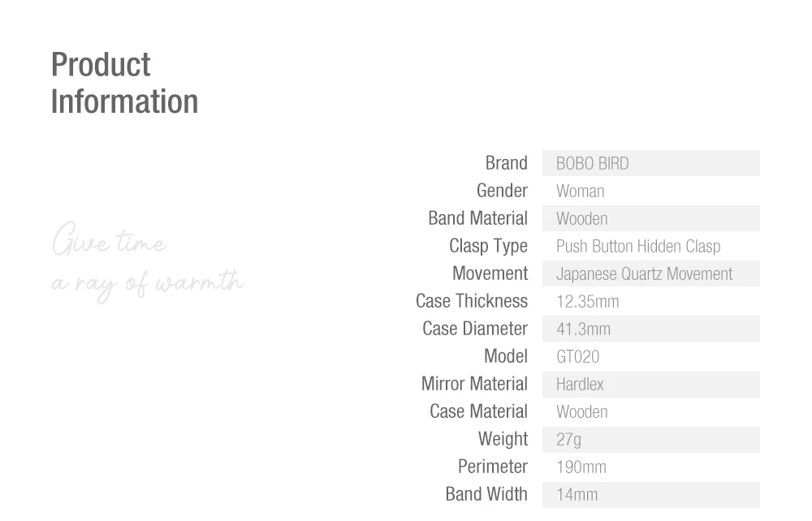
Task: Click the Woman gender value
Action: tap(580, 192)
